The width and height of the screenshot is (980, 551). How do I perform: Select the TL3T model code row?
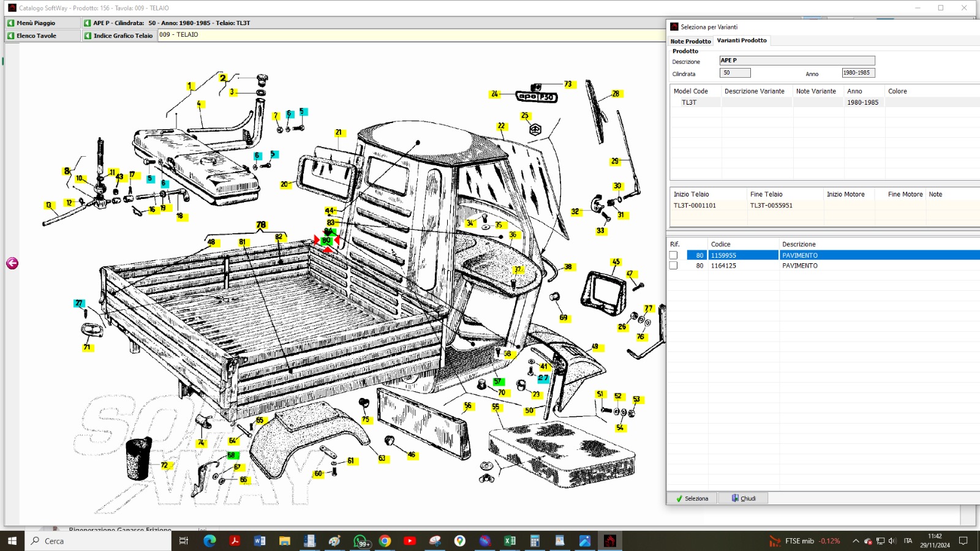(689, 102)
